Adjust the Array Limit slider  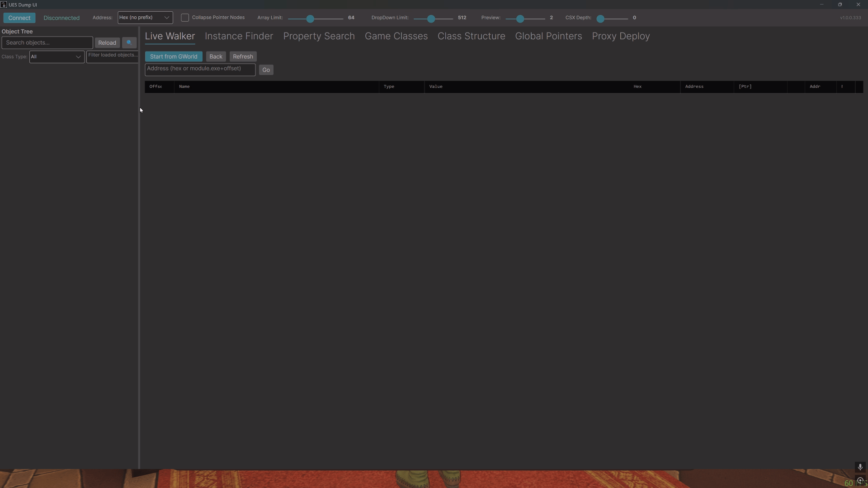pos(315,19)
